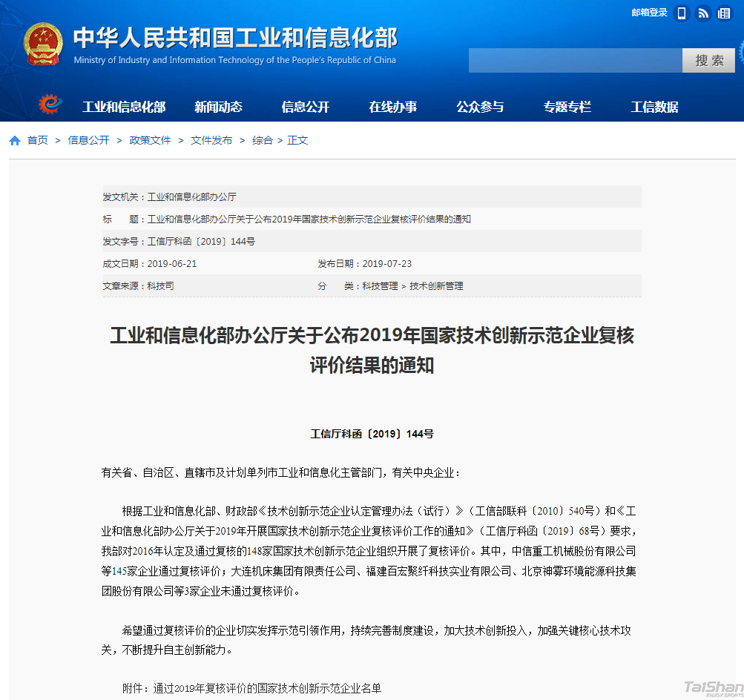This screenshot has height=700, width=744.
Task: Open the 公众参与 menu
Action: (x=481, y=107)
